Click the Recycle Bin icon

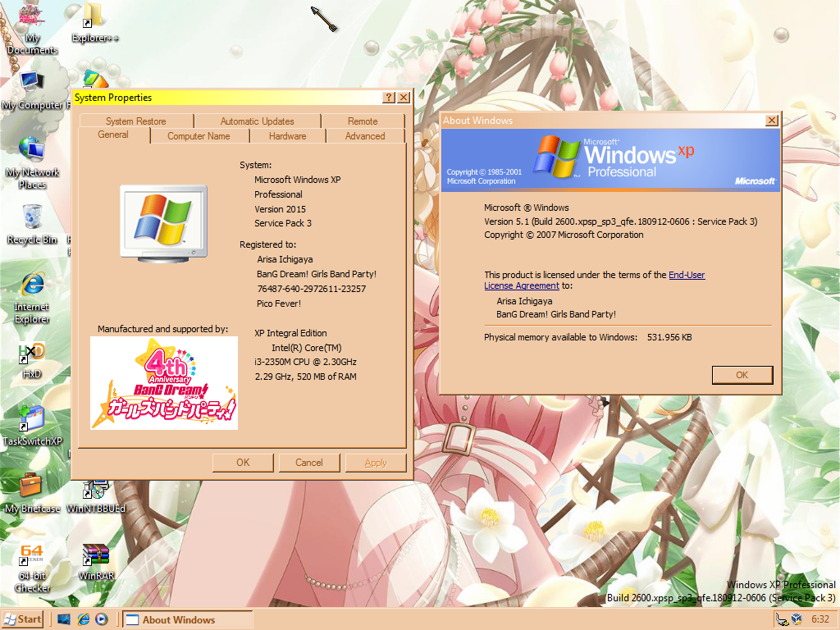(x=32, y=225)
